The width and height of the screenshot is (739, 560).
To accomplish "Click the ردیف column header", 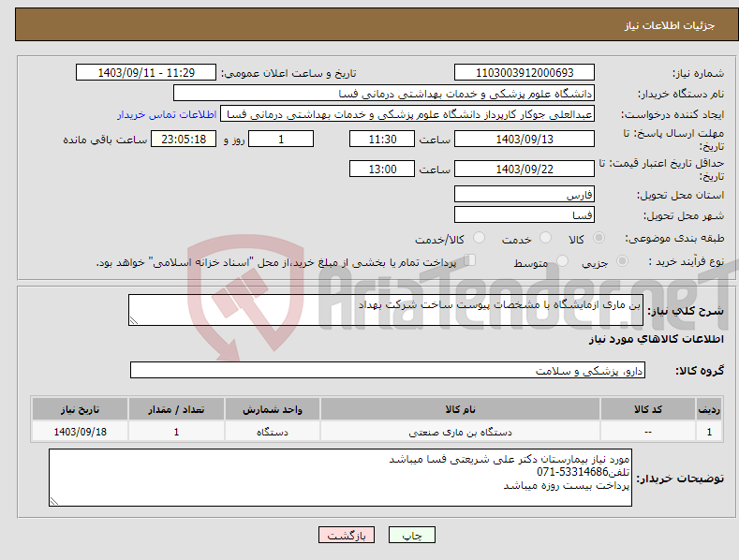I will pos(709,409).
